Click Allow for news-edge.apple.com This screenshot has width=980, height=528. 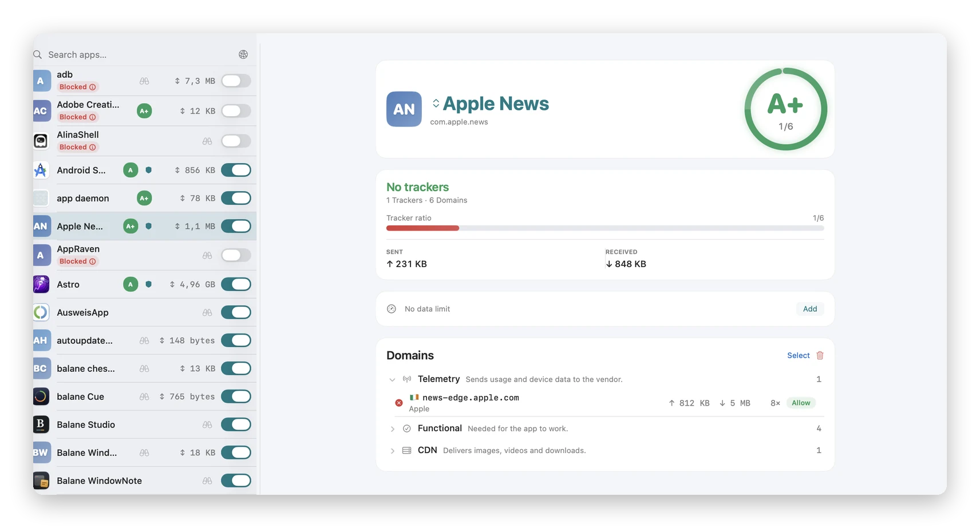pos(801,403)
